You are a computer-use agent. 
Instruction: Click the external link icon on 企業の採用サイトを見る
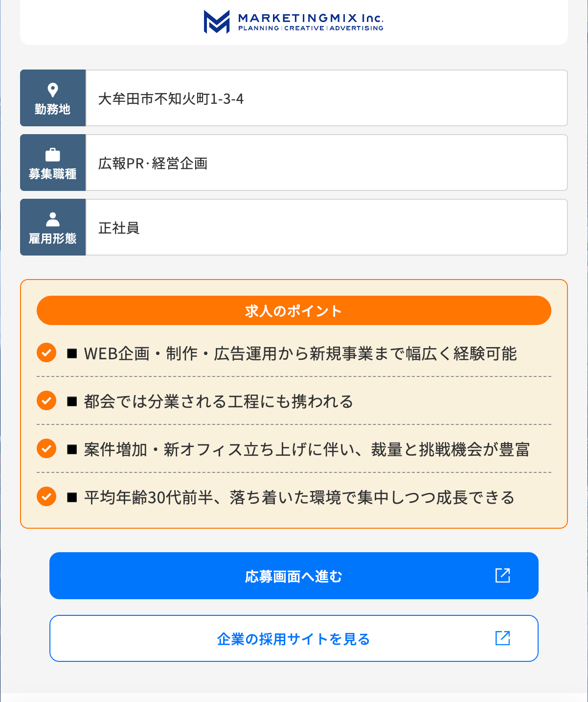(x=503, y=638)
